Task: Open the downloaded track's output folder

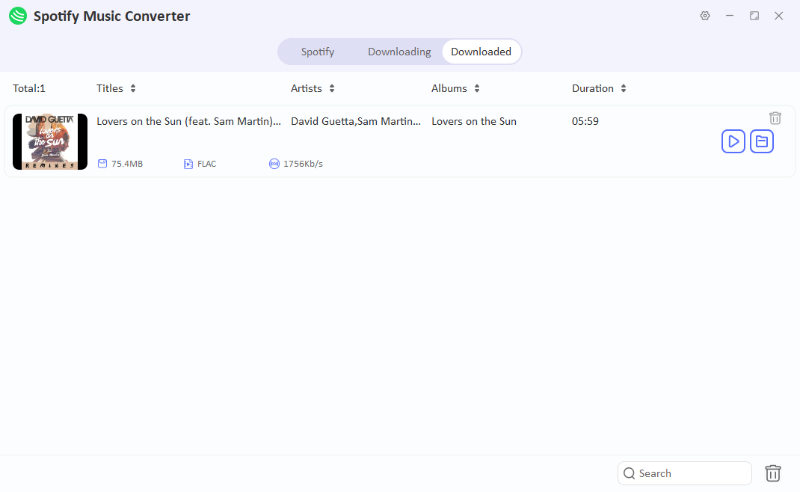Action: coord(762,142)
